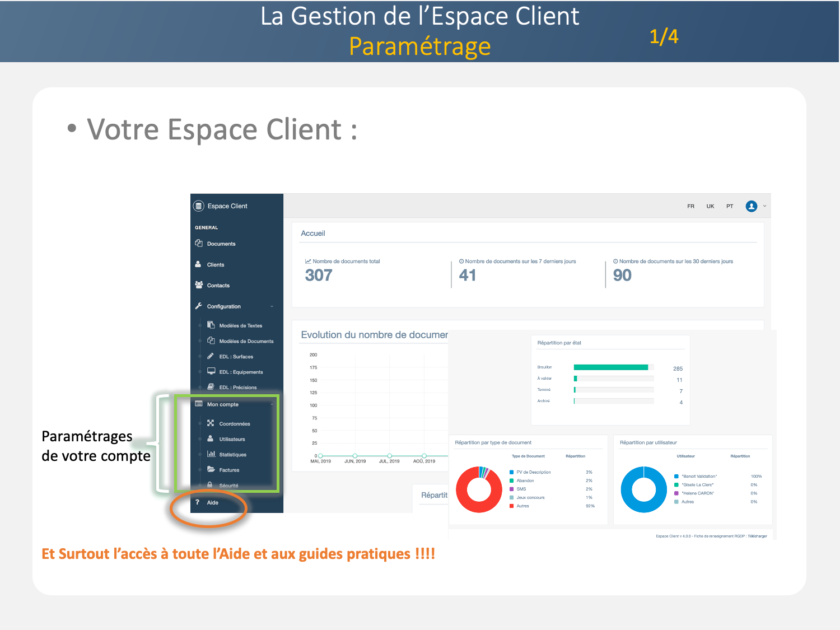Image resolution: width=840 pixels, height=630 pixels.
Task: Open the EDL : Surfaces pencil icon
Action: 211,356
